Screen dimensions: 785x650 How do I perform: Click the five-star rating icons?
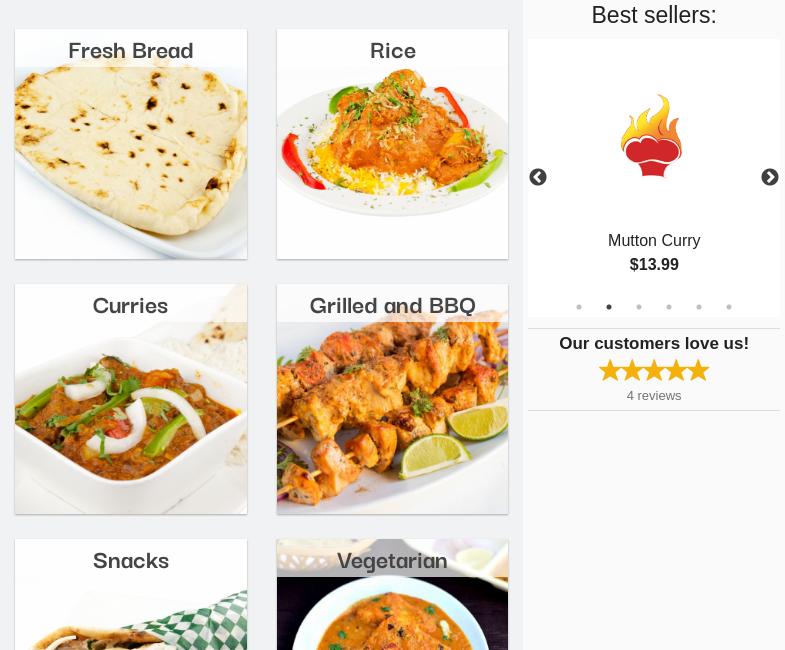coord(653,370)
